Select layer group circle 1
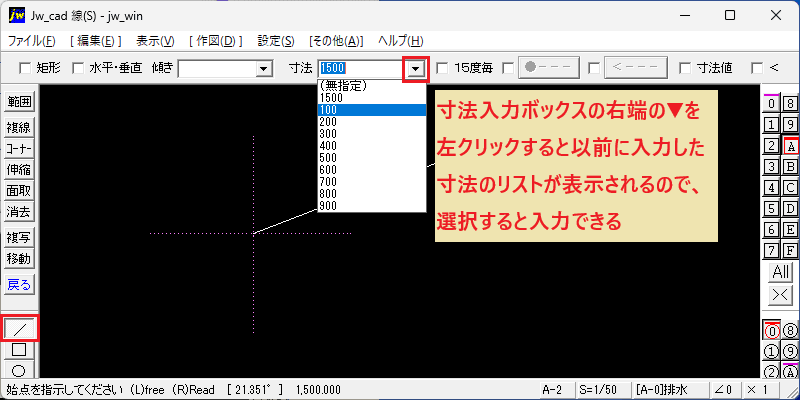Viewport: 800px width, 400px height. coord(771,352)
